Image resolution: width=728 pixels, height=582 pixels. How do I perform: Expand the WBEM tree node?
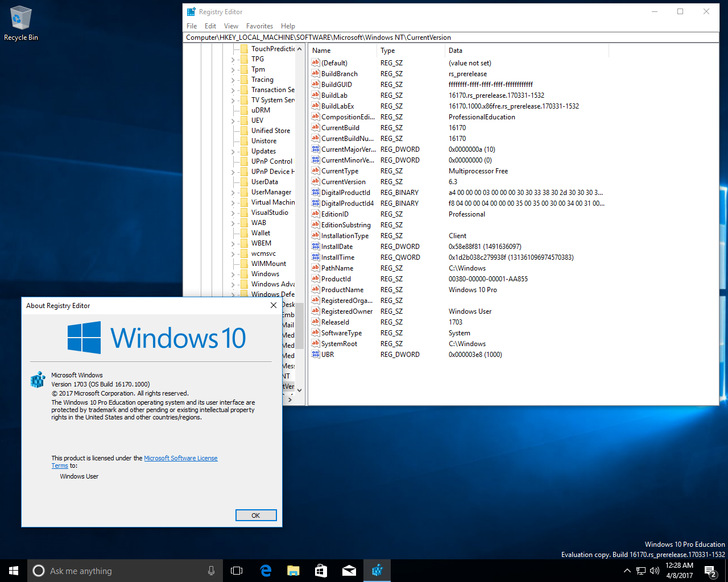click(233, 243)
